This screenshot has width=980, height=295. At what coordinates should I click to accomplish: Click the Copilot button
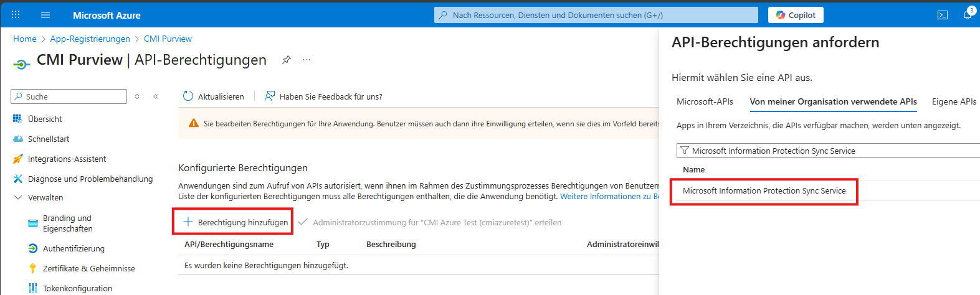[796, 15]
